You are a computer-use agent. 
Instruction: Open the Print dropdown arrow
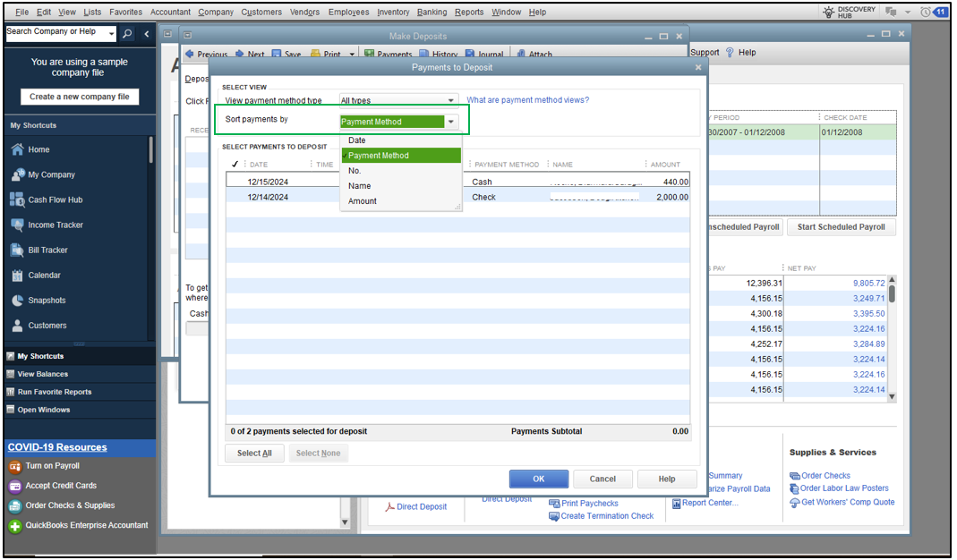click(x=352, y=54)
